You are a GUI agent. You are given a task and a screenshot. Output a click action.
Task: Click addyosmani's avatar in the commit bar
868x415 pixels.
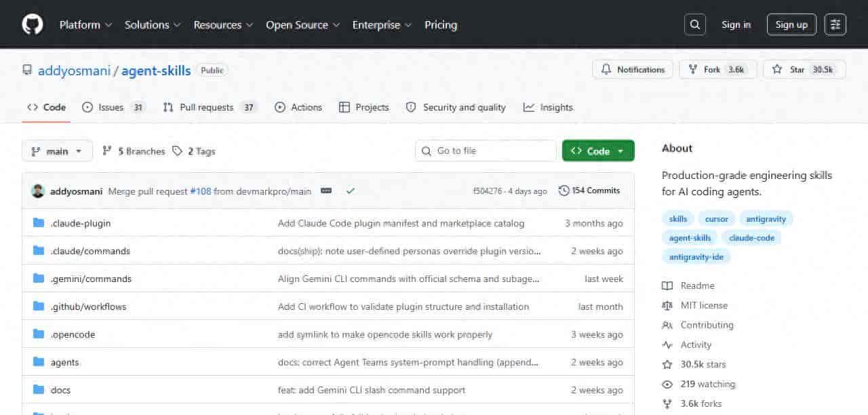tap(38, 191)
